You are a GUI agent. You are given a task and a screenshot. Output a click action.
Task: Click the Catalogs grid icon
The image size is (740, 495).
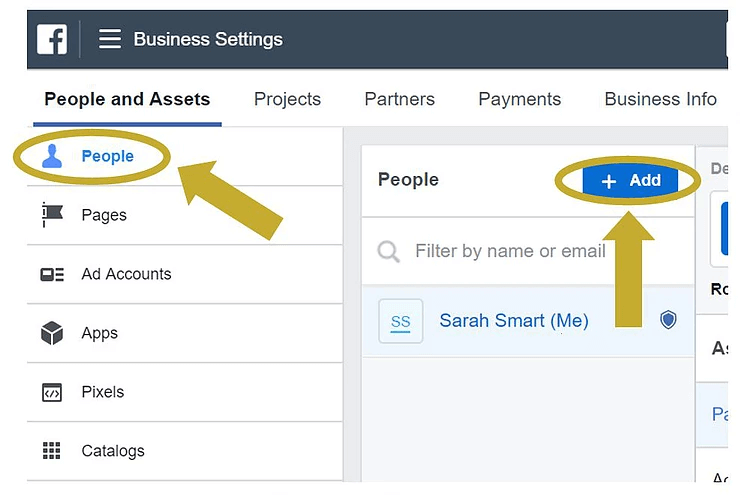[52, 451]
